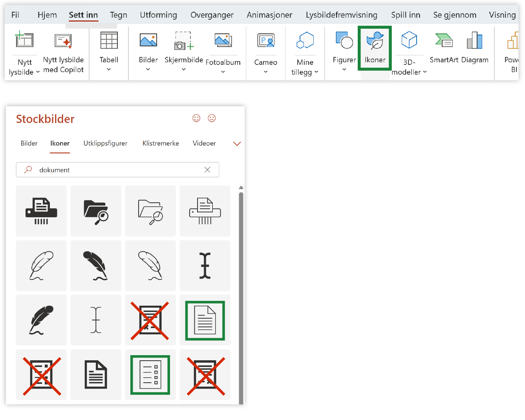
Task: Pick the quill feather icon result
Action: point(41,266)
